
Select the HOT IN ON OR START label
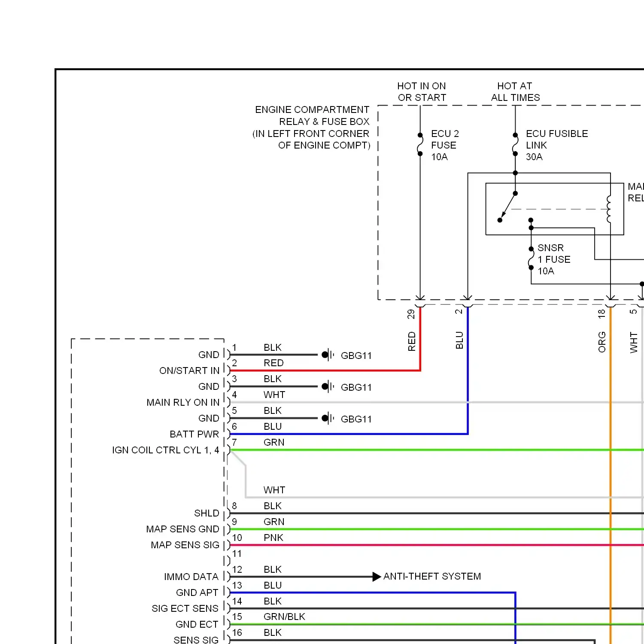click(x=422, y=92)
